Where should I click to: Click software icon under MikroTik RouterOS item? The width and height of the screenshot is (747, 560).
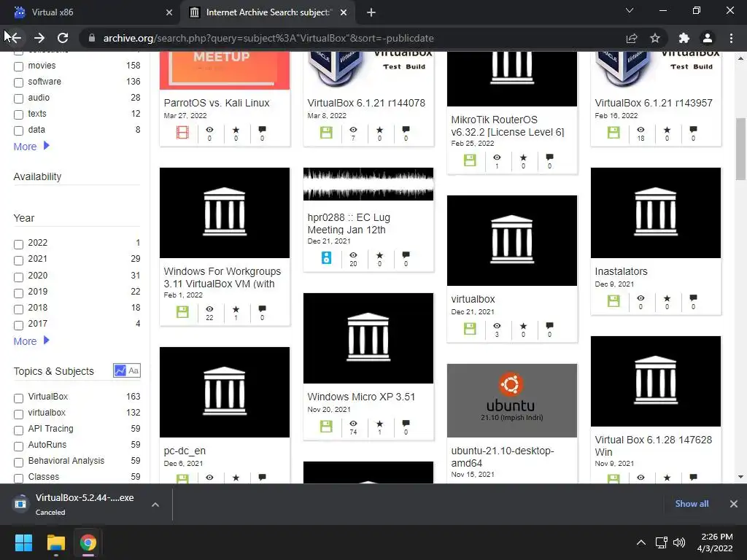pyautogui.click(x=470, y=160)
